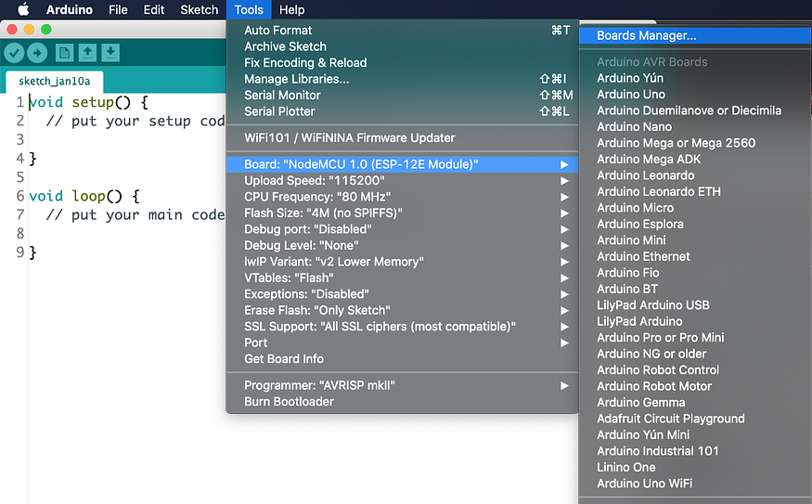Select Arduino BT board
Viewport: 812px width, 504px height.
695,289
